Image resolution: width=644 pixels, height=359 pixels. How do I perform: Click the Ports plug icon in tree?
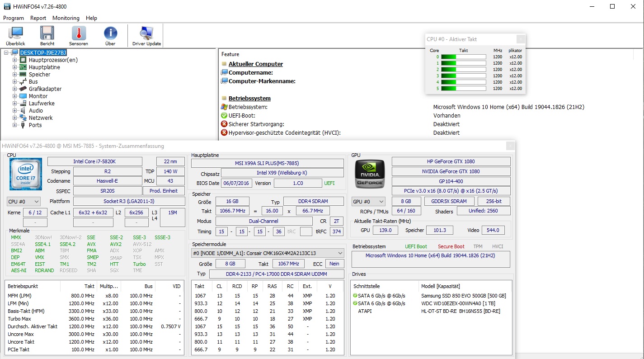[x=23, y=125]
